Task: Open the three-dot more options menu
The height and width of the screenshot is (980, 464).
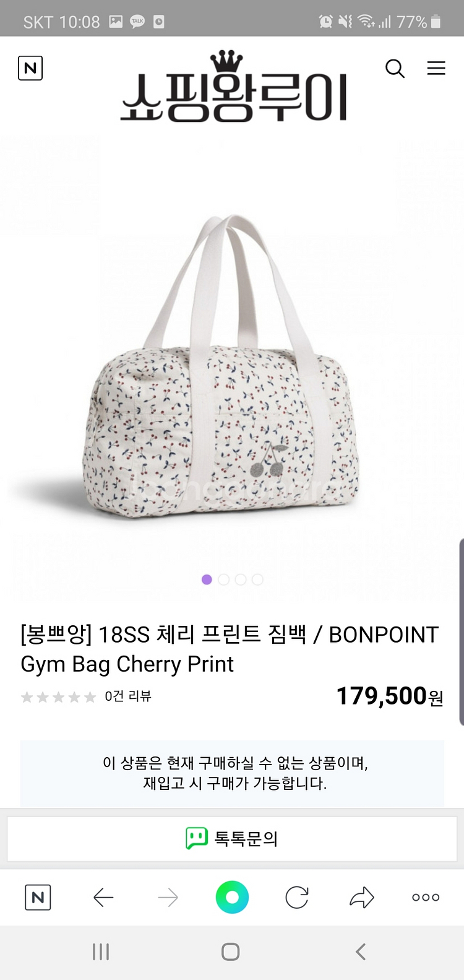Action: point(426,897)
